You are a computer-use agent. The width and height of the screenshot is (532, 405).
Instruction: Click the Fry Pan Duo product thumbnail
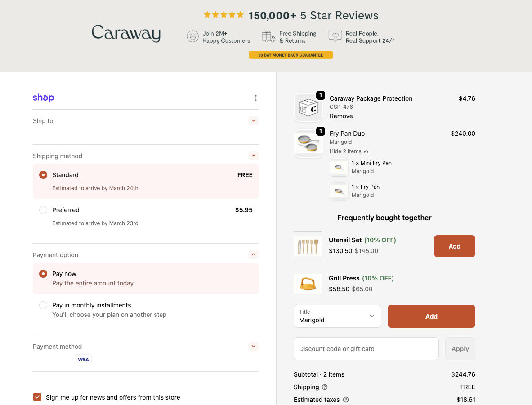click(308, 143)
